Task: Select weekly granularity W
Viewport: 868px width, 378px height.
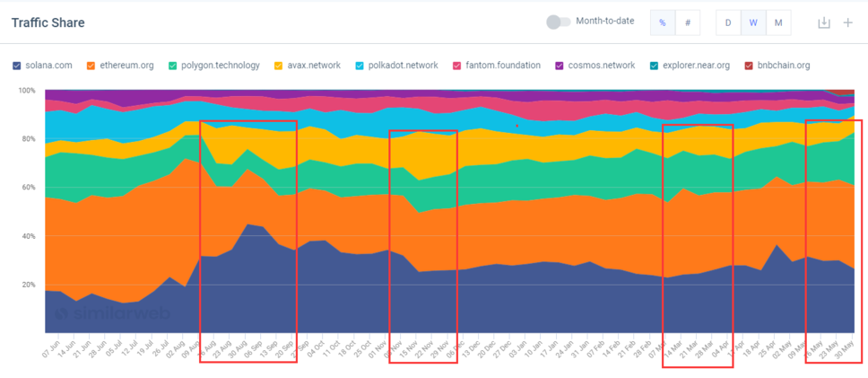Action: pos(753,22)
